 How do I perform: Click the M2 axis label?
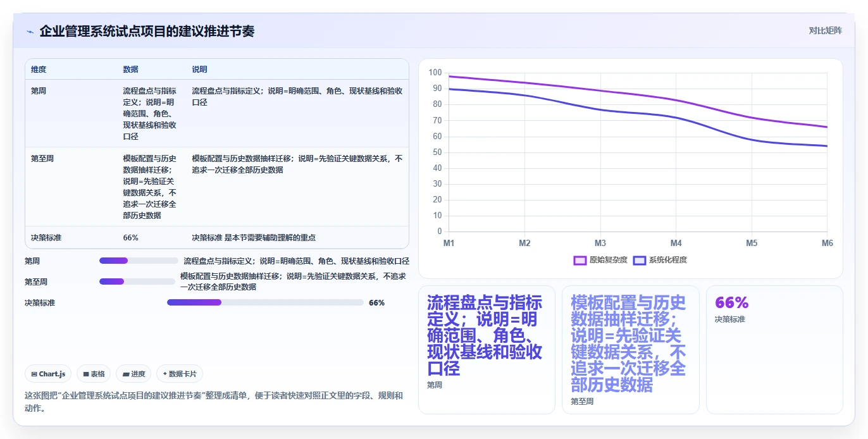(524, 243)
